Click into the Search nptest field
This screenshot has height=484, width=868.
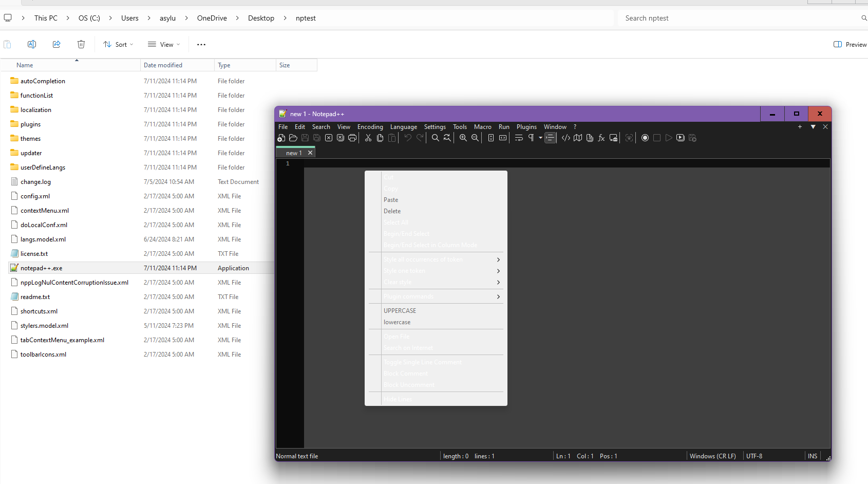click(x=740, y=18)
